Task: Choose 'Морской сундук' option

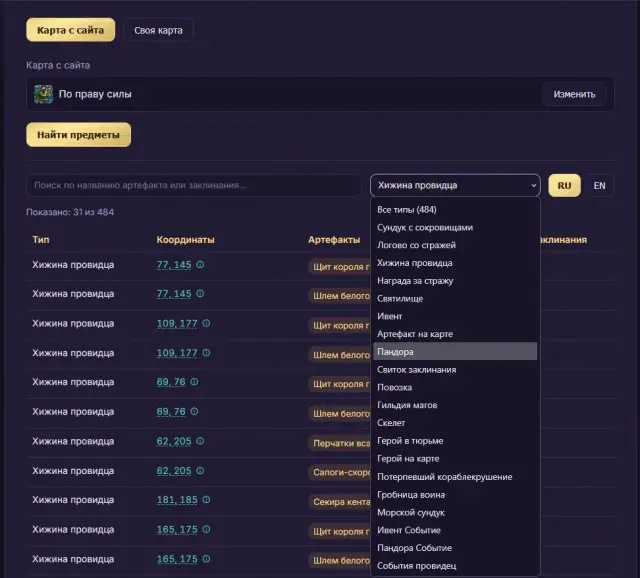Action: [455, 512]
